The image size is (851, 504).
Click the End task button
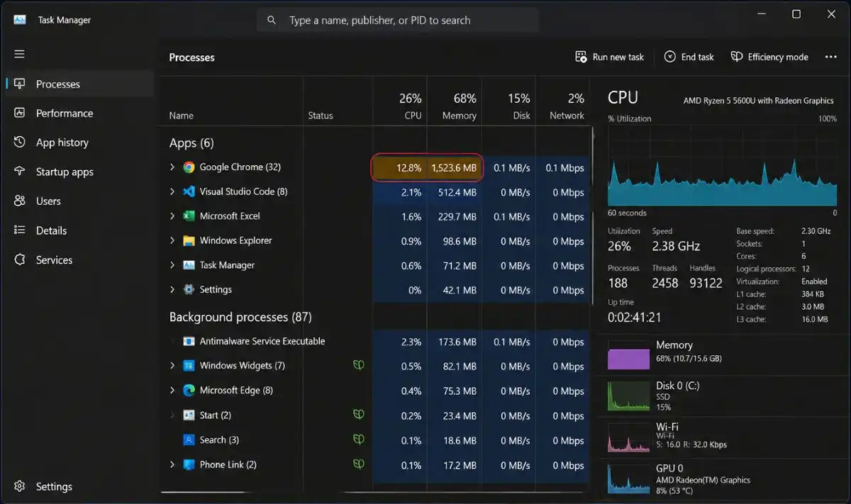[x=689, y=57]
